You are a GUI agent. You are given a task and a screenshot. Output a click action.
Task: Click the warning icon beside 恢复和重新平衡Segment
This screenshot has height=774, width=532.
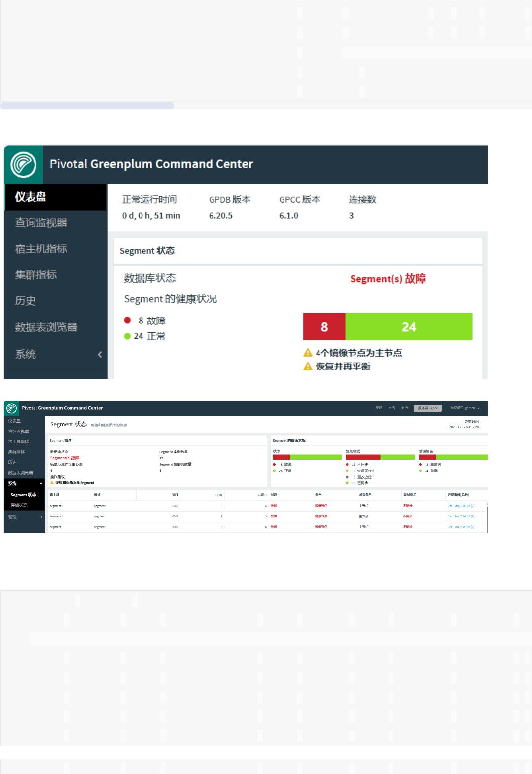(52, 483)
